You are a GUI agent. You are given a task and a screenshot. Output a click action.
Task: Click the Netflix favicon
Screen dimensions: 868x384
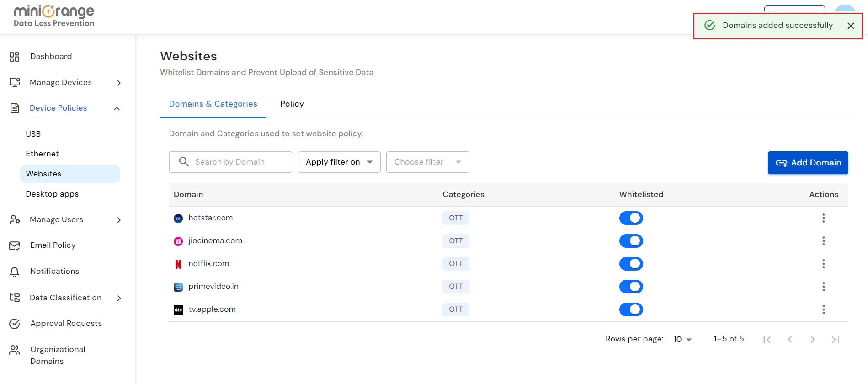coord(178,264)
